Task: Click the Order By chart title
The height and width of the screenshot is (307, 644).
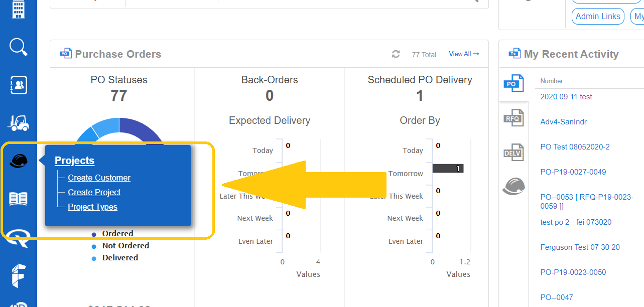Action: (x=420, y=120)
